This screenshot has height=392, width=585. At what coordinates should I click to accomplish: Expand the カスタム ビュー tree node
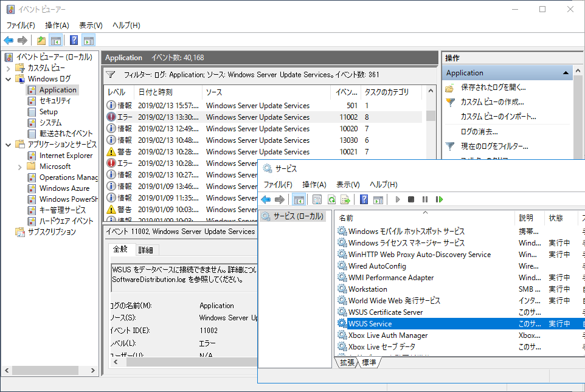[8, 69]
